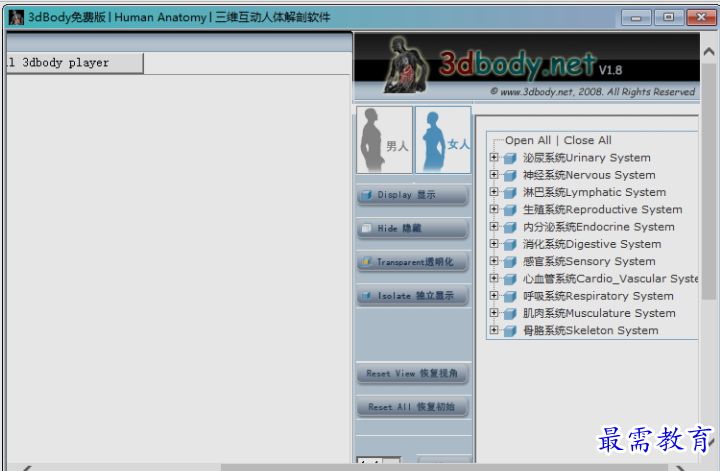Expand the Nervous System node

click(x=494, y=175)
